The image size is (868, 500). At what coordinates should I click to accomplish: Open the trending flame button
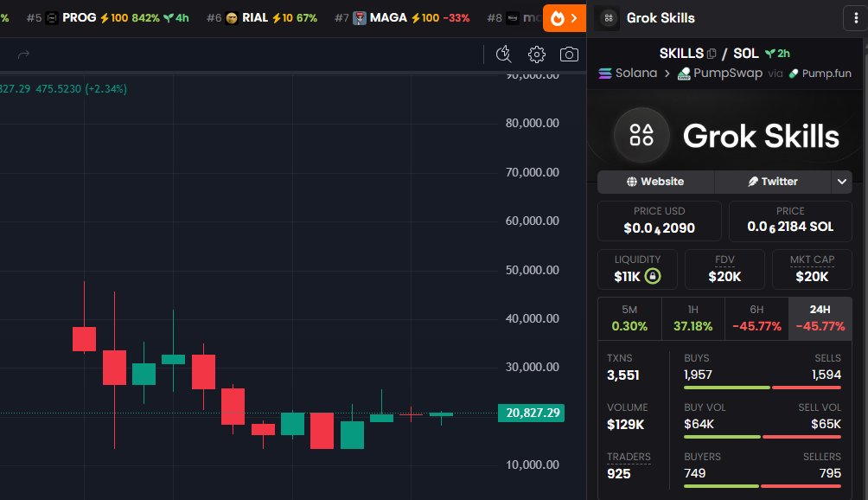click(x=564, y=18)
